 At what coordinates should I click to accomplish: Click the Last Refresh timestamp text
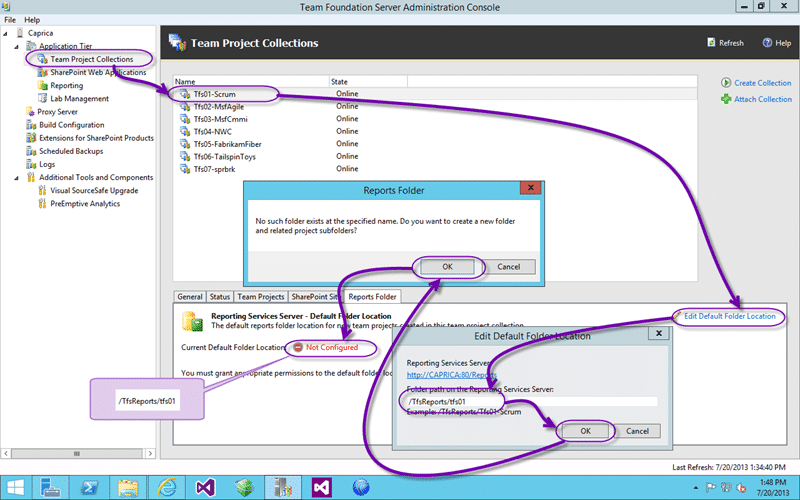pyautogui.click(x=729, y=467)
